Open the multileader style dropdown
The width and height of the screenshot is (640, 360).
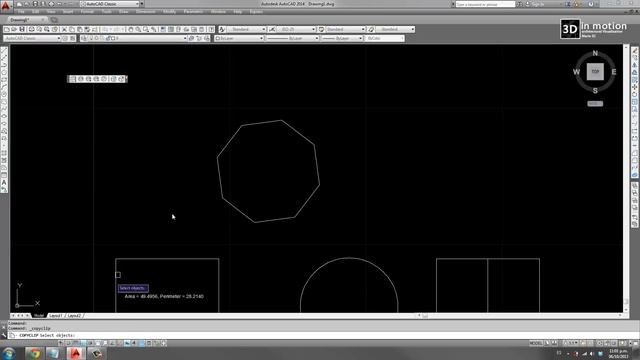tap(395, 29)
